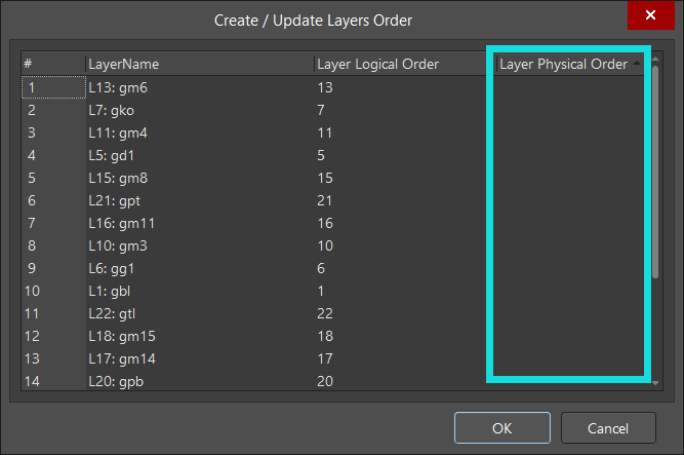684x455 pixels.
Task: Click the Cancel button
Action: [608, 427]
